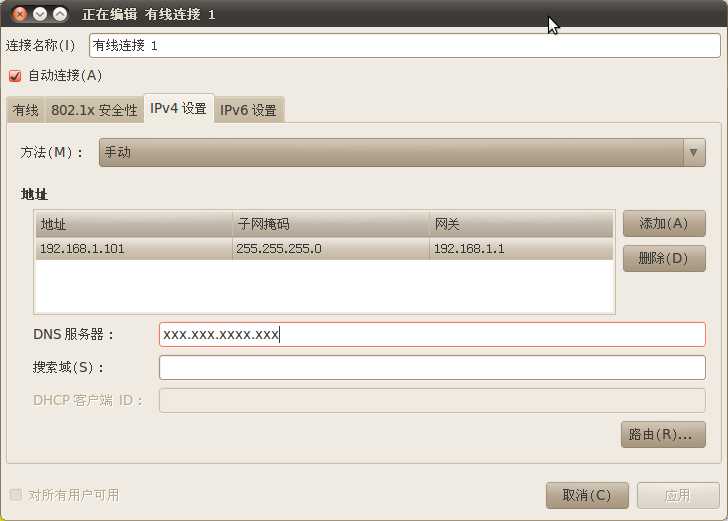Viewport: 728px width, 521px height.
Task: Switch to the IPv6 设置 tab
Action: point(248,110)
